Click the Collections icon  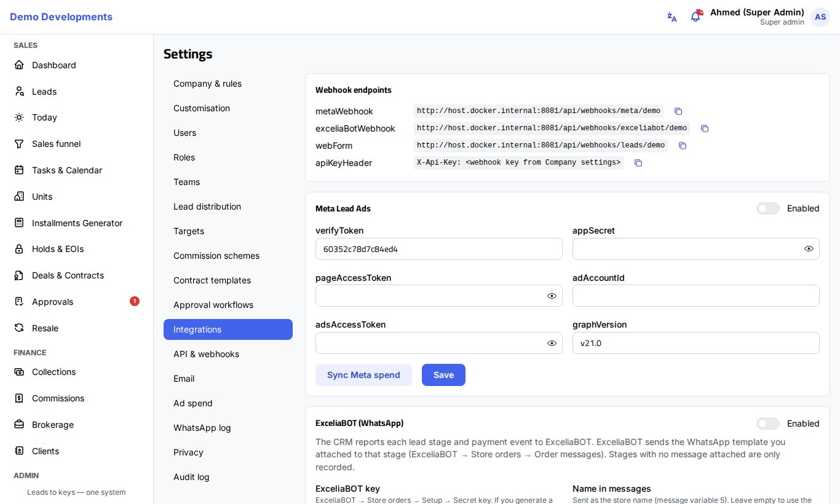[x=19, y=372]
